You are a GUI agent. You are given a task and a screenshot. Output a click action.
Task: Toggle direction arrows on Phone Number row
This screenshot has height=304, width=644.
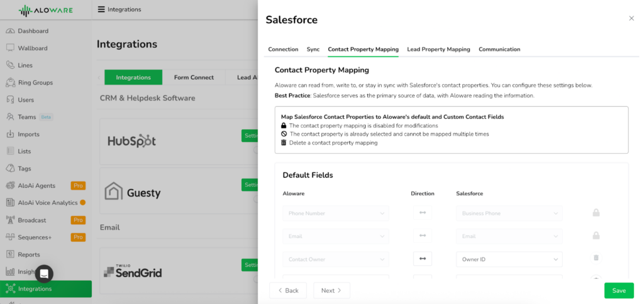[x=423, y=213]
